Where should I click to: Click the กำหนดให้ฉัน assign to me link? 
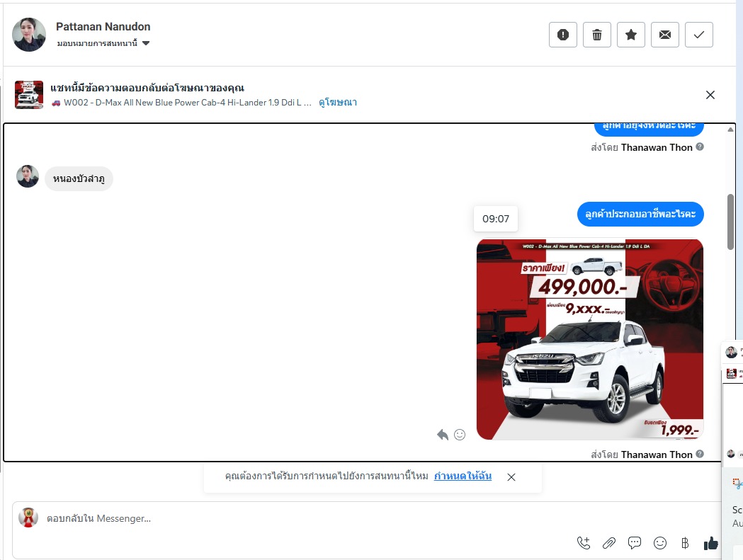(x=463, y=476)
